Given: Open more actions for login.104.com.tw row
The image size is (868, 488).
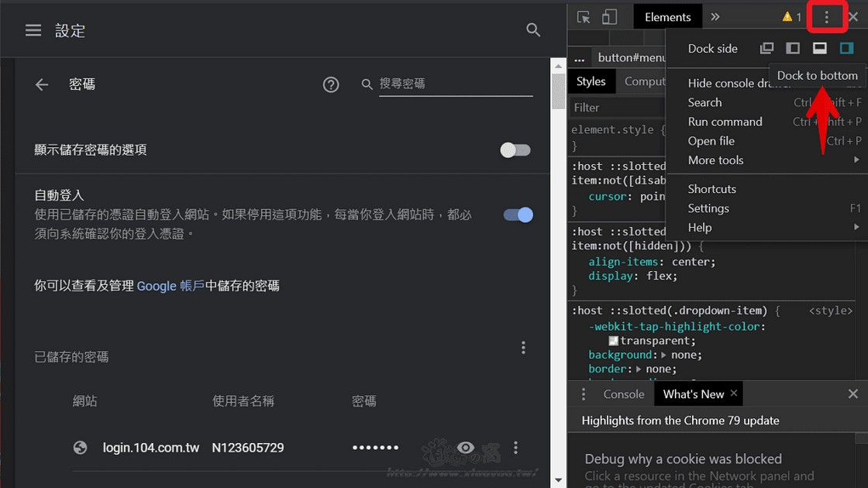Looking at the screenshot, I should [x=516, y=447].
